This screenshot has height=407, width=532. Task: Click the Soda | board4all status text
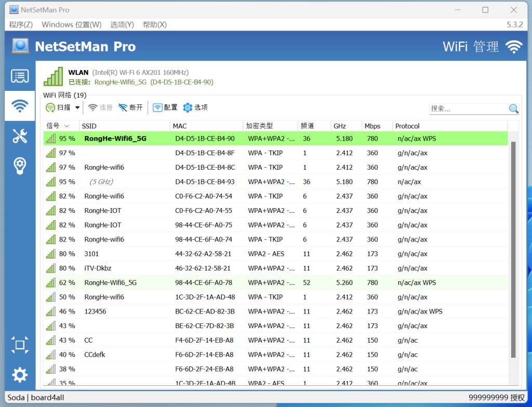36,397
